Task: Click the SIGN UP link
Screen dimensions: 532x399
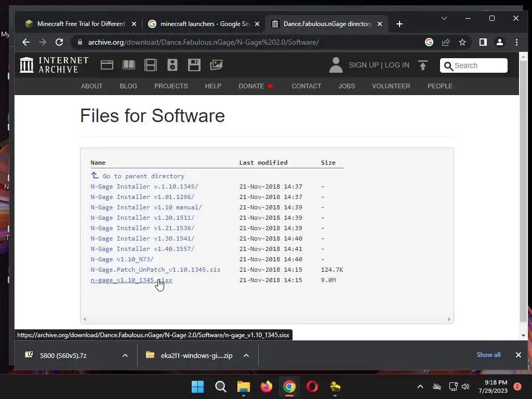Action: click(x=364, y=65)
